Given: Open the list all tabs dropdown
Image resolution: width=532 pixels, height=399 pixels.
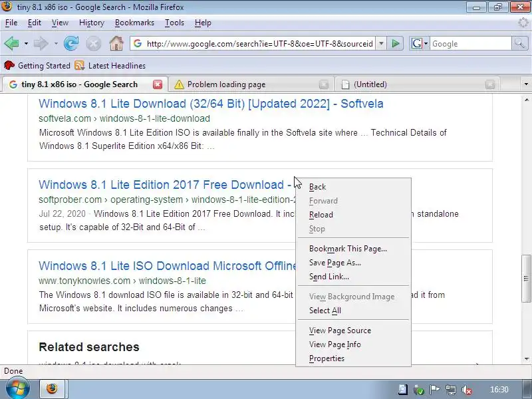Looking at the screenshot, I should 526,84.
